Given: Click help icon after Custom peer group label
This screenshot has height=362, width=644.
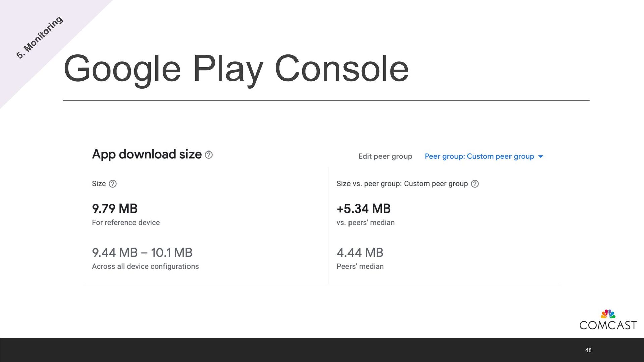Looking at the screenshot, I should pyautogui.click(x=475, y=184).
